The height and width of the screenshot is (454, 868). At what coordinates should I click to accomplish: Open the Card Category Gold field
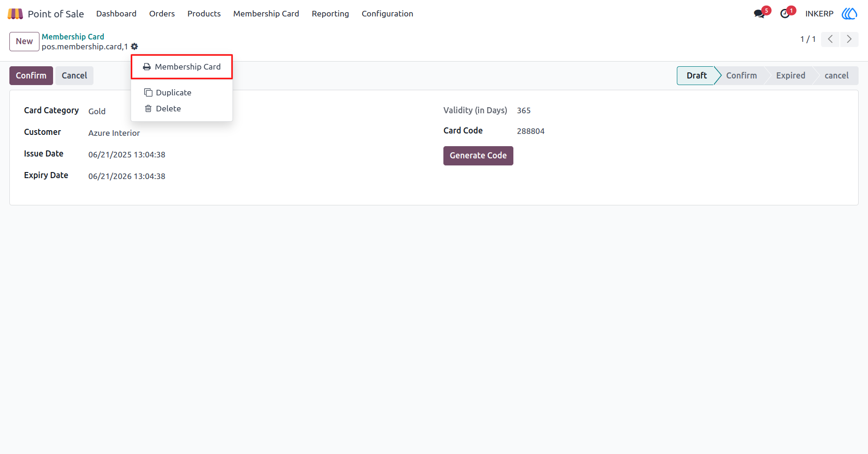click(97, 111)
